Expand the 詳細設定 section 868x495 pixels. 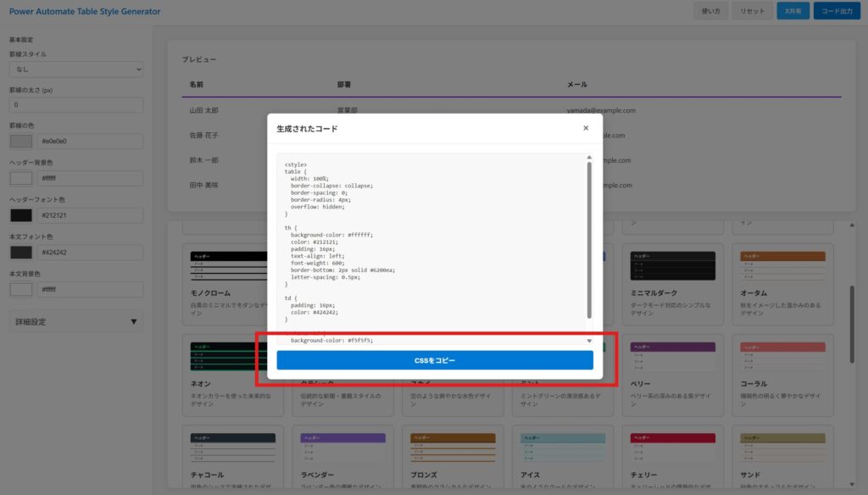point(76,321)
